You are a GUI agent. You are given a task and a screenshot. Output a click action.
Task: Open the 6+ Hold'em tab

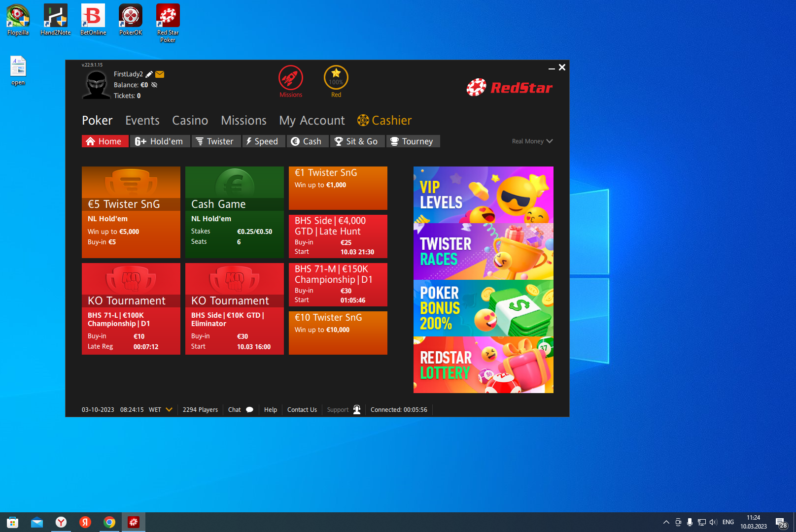(160, 141)
